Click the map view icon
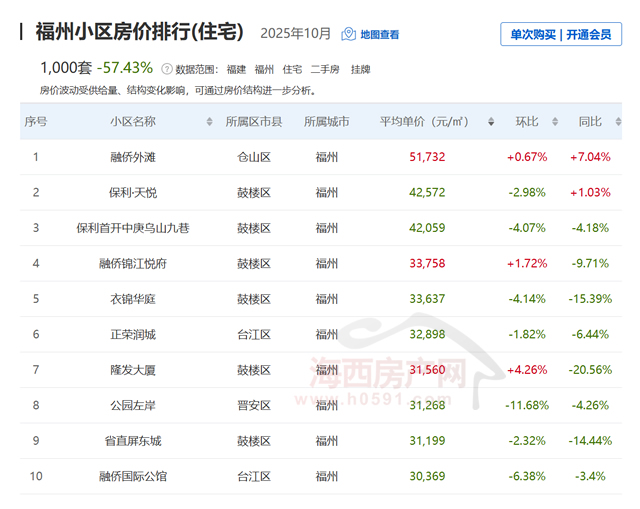This screenshot has height=509, width=640. click(348, 34)
